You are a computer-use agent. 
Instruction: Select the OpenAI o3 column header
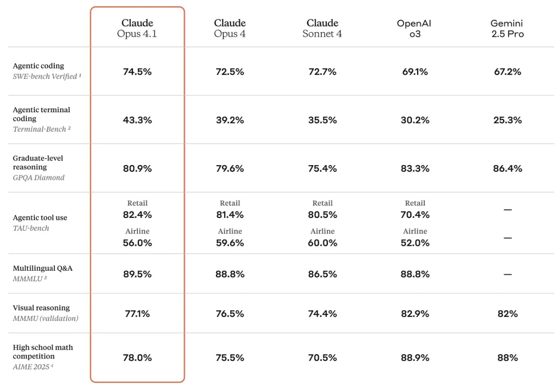[414, 28]
